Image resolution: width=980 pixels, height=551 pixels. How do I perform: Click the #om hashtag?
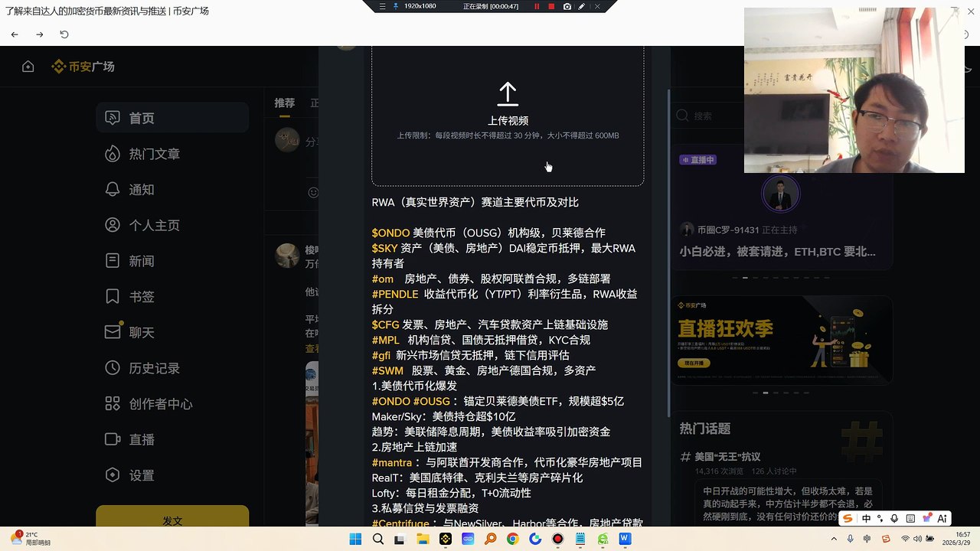tap(382, 279)
